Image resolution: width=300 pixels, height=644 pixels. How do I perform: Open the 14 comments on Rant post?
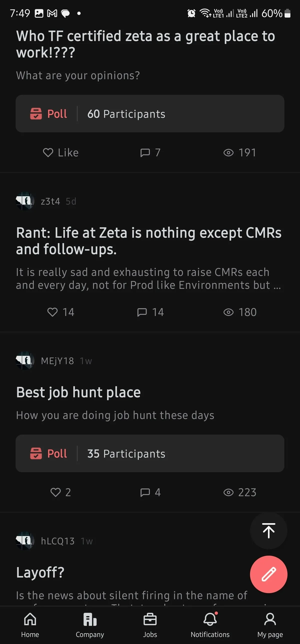(150, 312)
